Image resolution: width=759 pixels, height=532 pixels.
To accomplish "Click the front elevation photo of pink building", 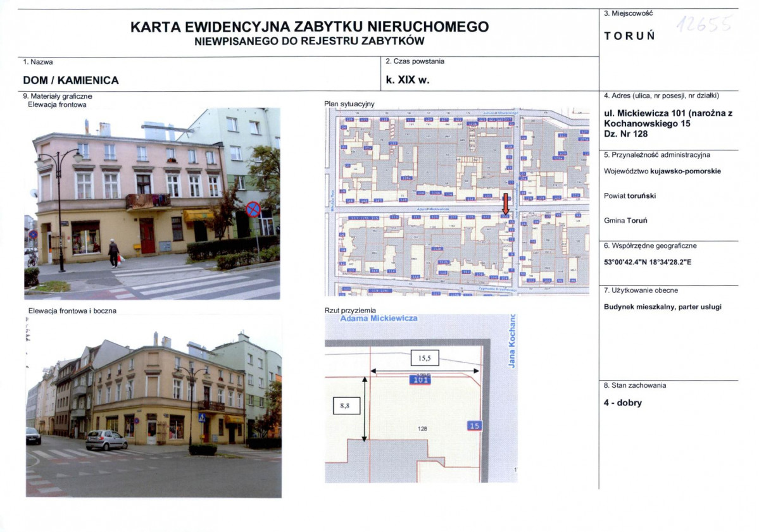I will [x=152, y=204].
